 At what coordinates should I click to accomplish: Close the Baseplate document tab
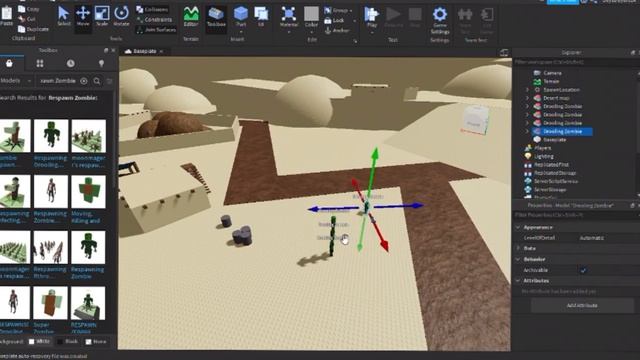pos(161,51)
